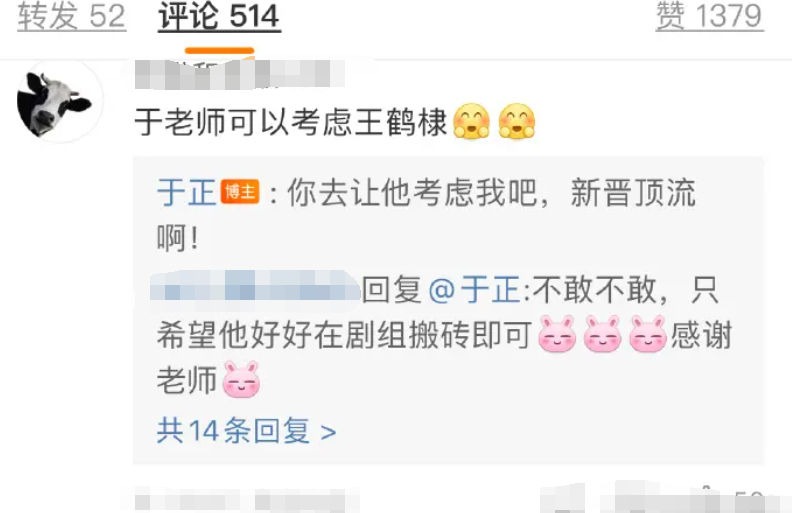792x513 pixels.
Task: Switch to the 评论 514 comments tab
Action: (x=219, y=17)
